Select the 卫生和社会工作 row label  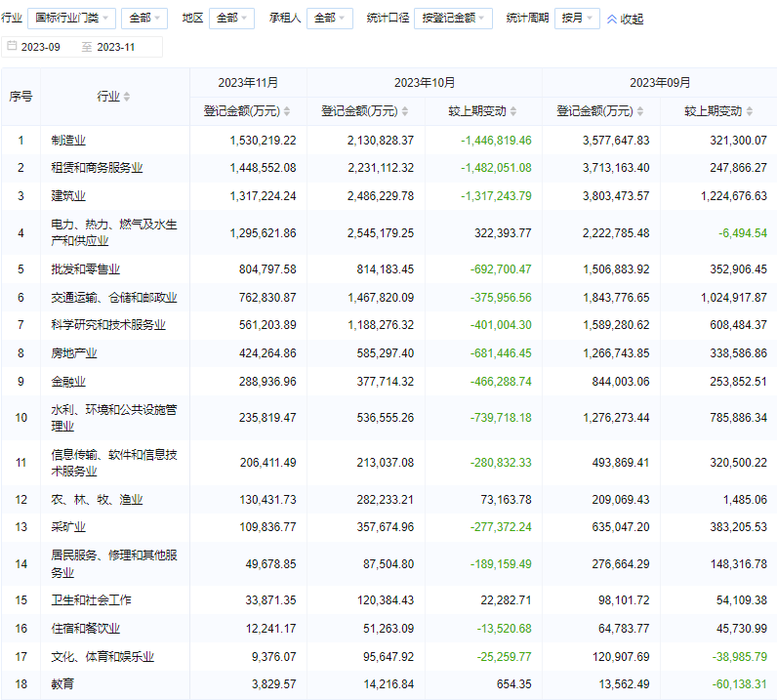91,599
